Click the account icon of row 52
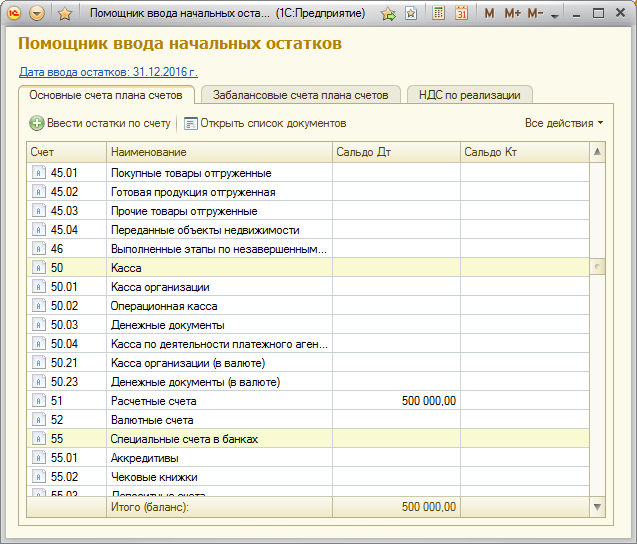637x544 pixels. click(39, 420)
